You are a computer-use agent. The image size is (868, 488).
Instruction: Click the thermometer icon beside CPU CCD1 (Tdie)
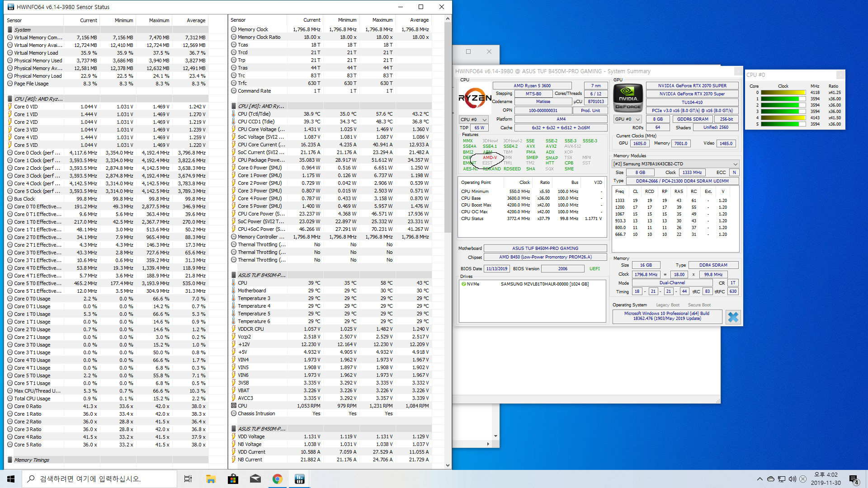tap(234, 122)
